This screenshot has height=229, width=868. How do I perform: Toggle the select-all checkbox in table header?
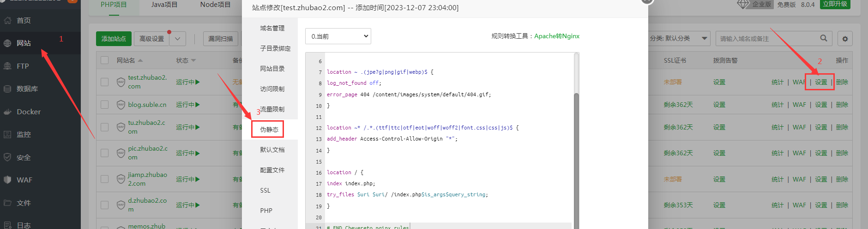105,60
